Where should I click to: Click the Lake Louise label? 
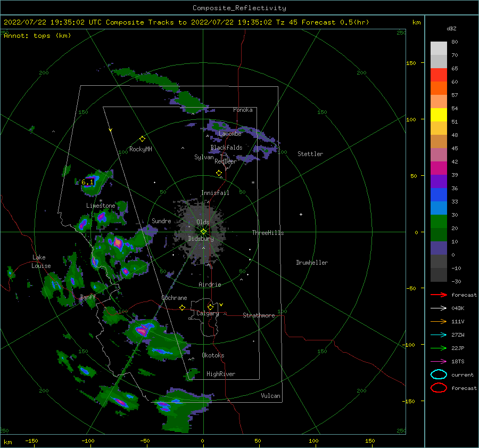coord(42,262)
